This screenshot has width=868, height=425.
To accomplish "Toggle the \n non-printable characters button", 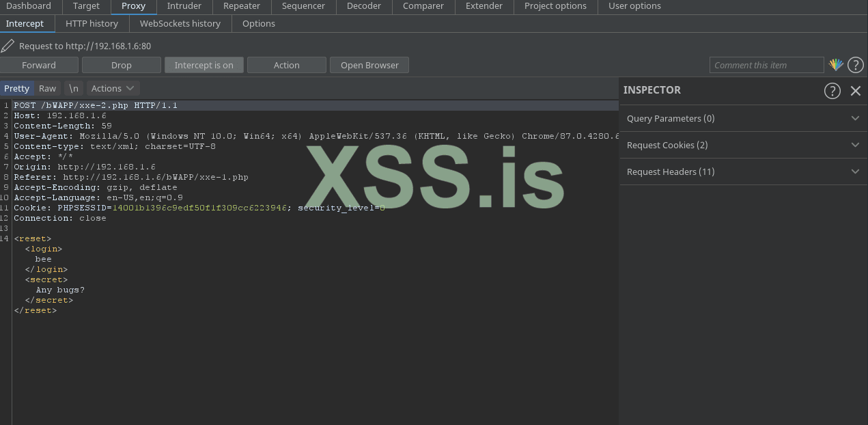I will (73, 88).
